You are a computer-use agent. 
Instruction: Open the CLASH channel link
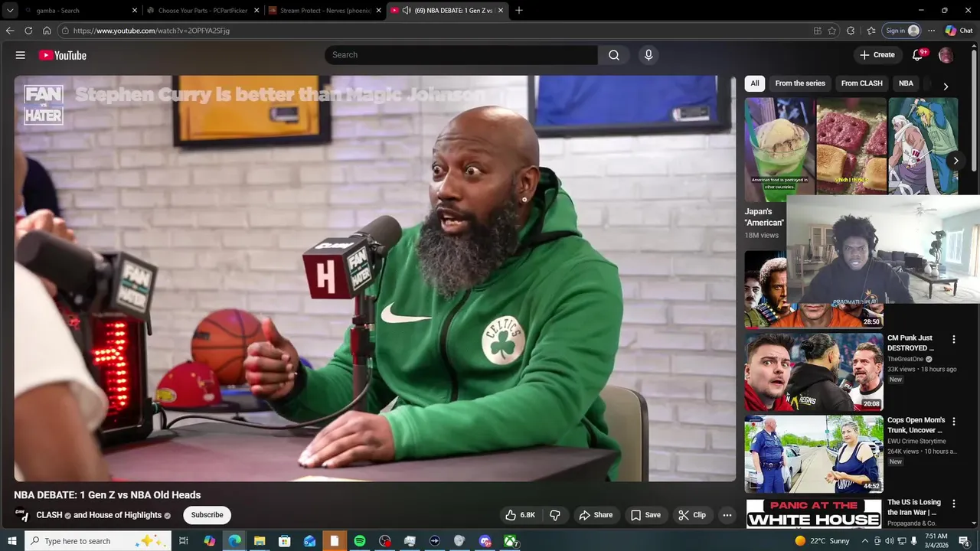coord(49,515)
